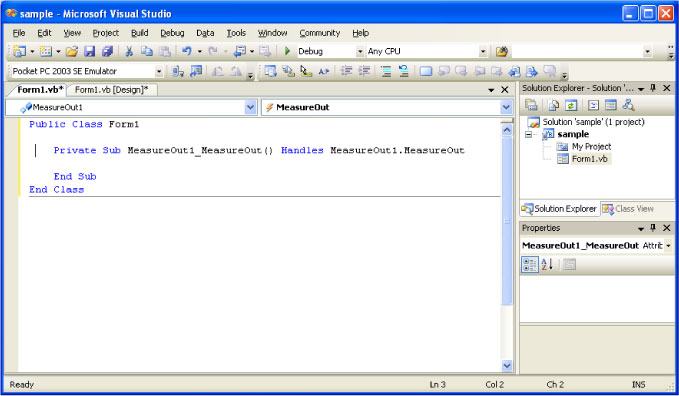679x396 pixels.
Task: Open the Pocket PC 2003 SE Emulator dropdown
Action: pyautogui.click(x=159, y=71)
